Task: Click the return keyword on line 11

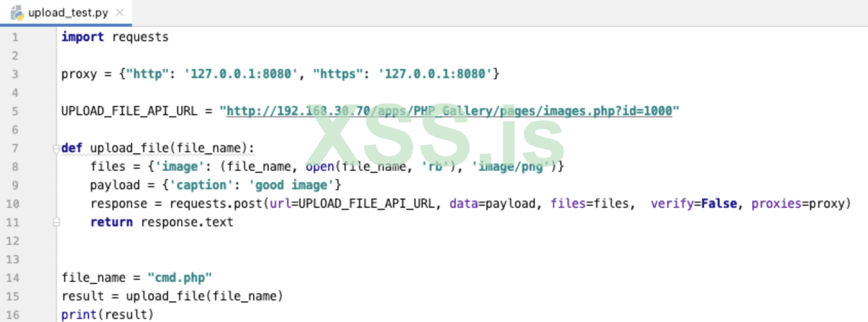Action: click(111, 222)
